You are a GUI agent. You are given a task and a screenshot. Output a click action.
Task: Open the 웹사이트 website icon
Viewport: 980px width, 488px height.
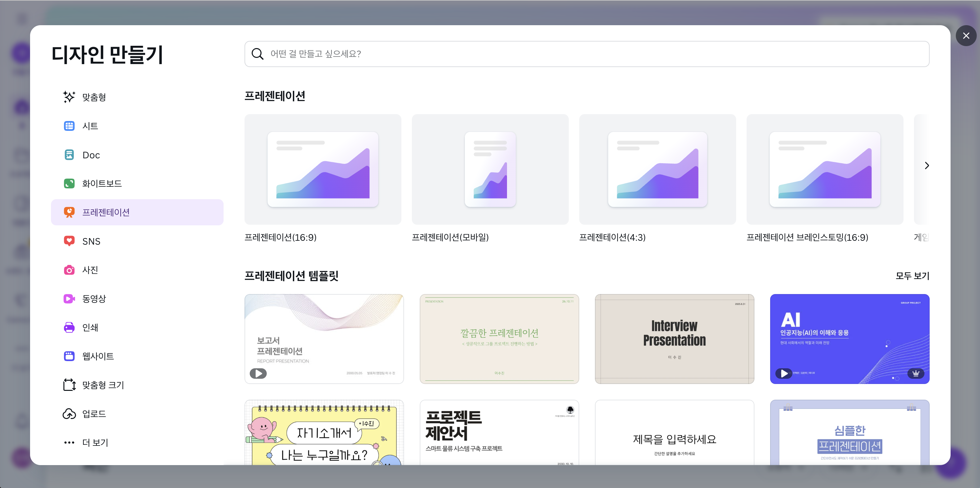[x=69, y=356]
